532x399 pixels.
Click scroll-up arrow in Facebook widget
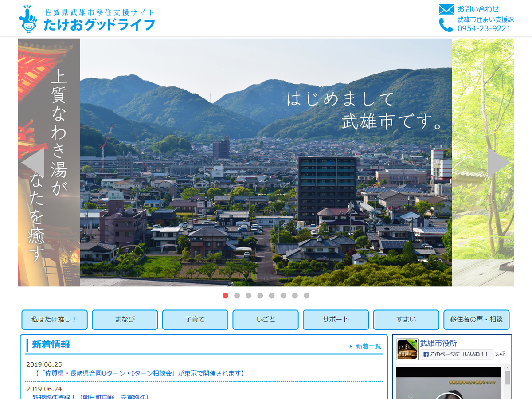[x=507, y=368]
